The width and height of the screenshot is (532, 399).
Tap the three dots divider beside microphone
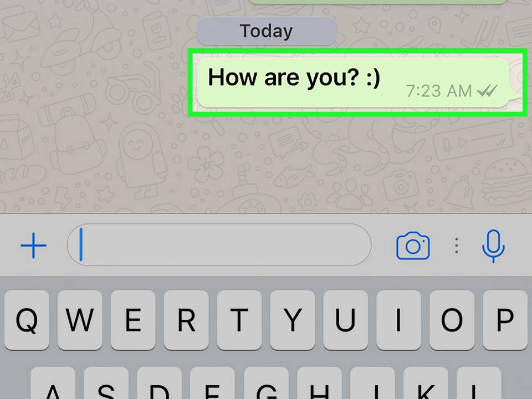tap(457, 245)
